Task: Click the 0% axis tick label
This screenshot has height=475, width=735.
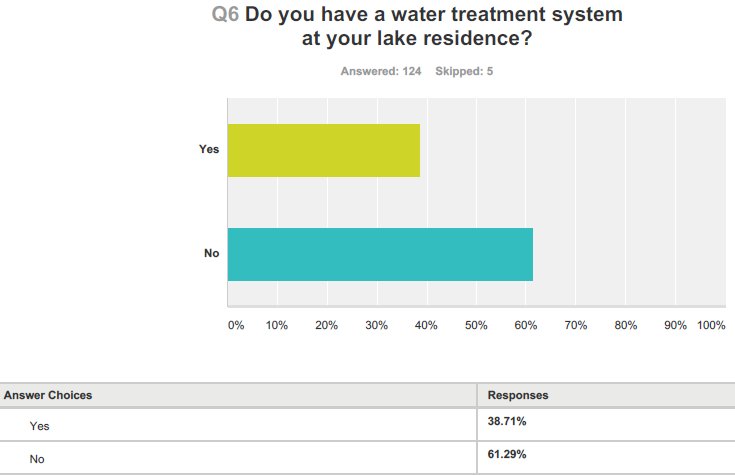Action: pyautogui.click(x=236, y=325)
